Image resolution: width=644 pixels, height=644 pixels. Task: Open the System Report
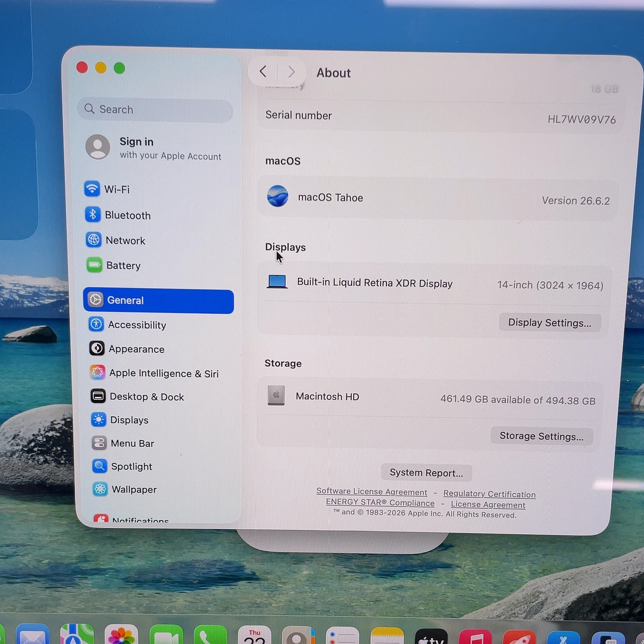(426, 473)
